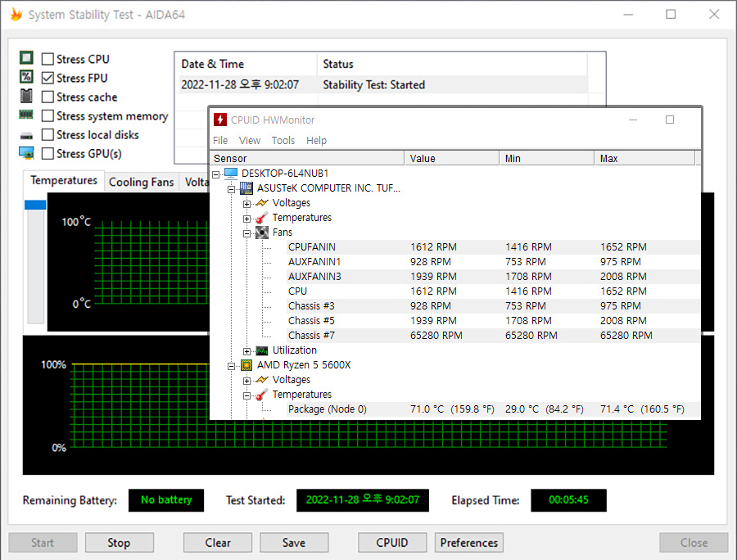Collapse the ASUSTeK COMPUTER INC. node
The image size is (737, 560).
[231, 189]
